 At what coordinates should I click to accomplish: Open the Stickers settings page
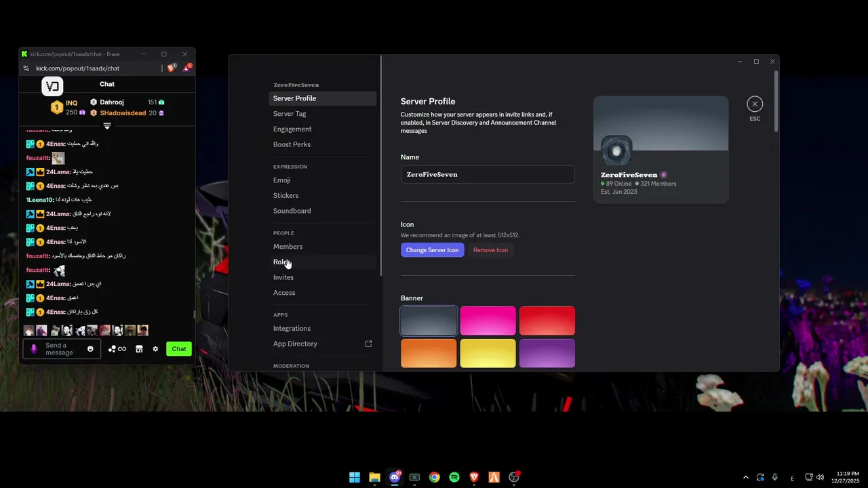click(x=323, y=196)
